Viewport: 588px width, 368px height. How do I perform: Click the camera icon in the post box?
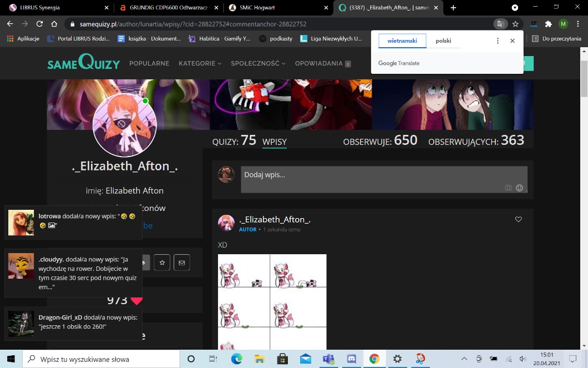[x=508, y=188]
